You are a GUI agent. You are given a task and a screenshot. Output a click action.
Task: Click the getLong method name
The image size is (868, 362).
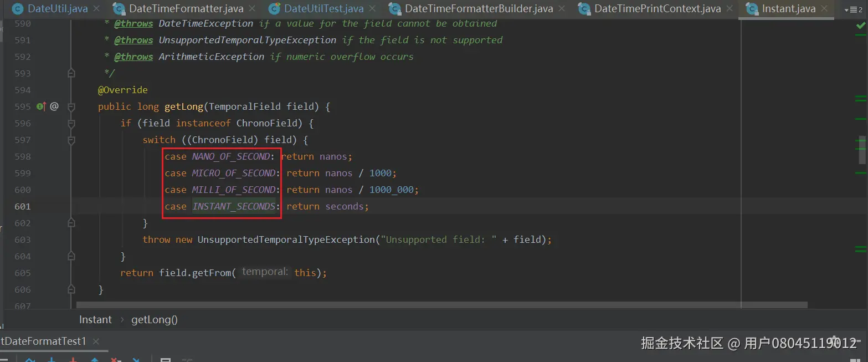point(183,106)
